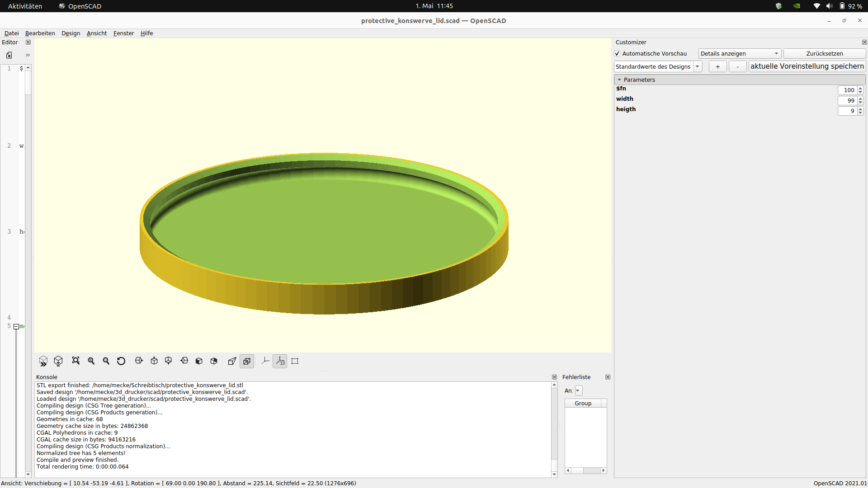Uncheck Automatische Vorschau in the Customizer

(x=617, y=53)
